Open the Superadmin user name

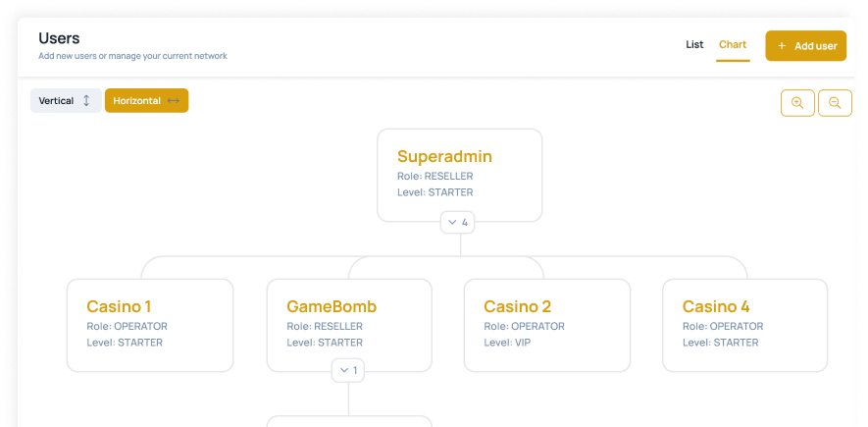tap(444, 156)
